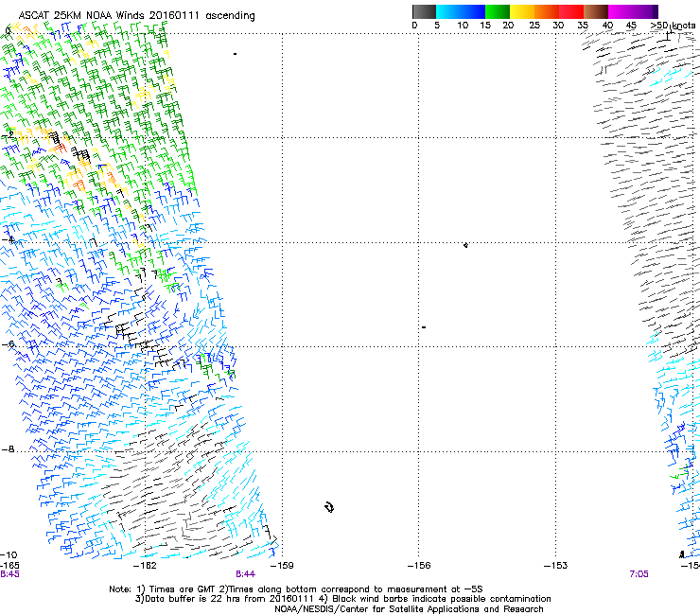Screen dimensions: 700x615
Task: Click the '-165' longitude axis label
Action: tap(9, 566)
